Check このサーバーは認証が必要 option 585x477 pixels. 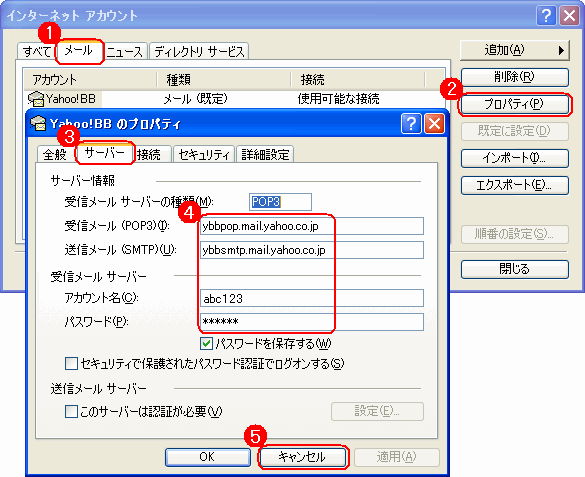pyautogui.click(x=71, y=411)
